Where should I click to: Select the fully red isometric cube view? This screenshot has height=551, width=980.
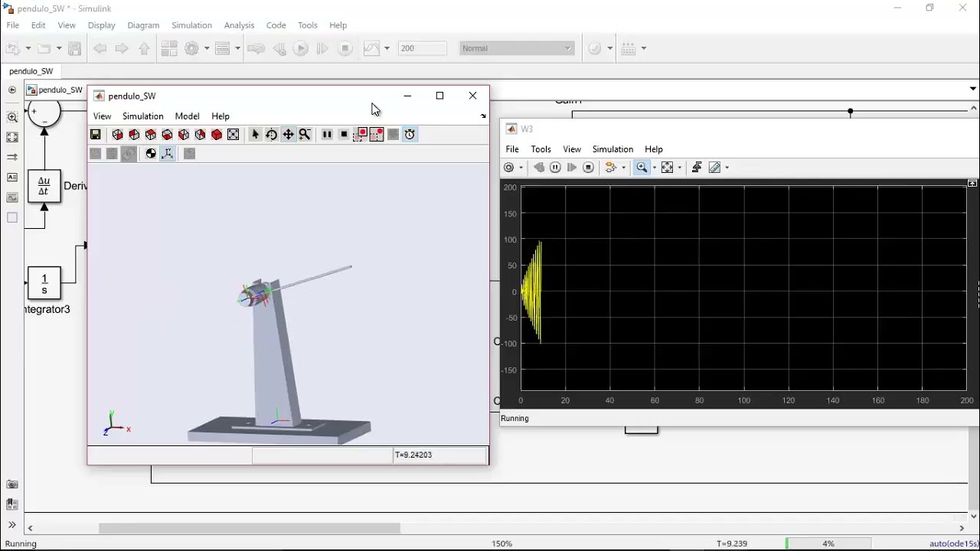click(217, 135)
